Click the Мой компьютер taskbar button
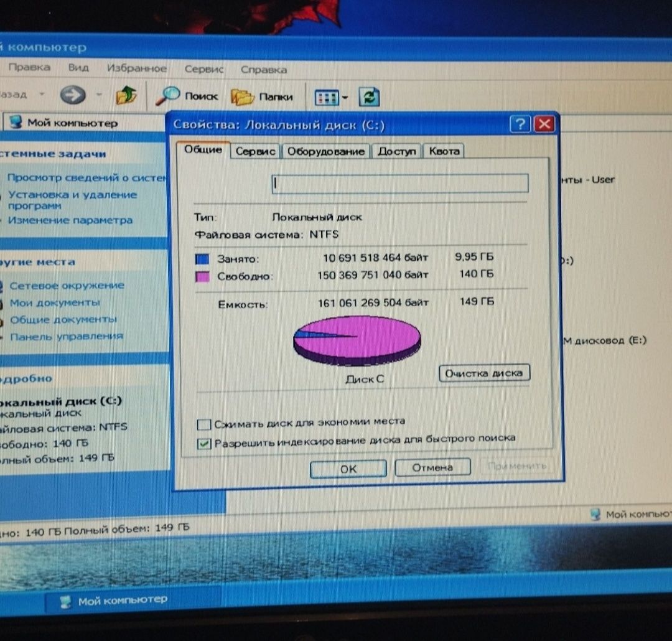Viewport: 672px width, 641px height. pos(133,601)
